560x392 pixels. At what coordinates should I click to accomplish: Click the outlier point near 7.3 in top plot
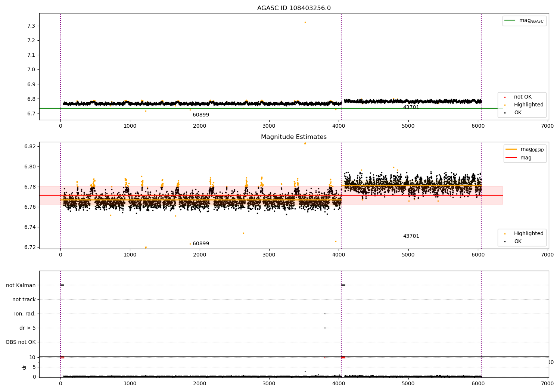point(305,22)
